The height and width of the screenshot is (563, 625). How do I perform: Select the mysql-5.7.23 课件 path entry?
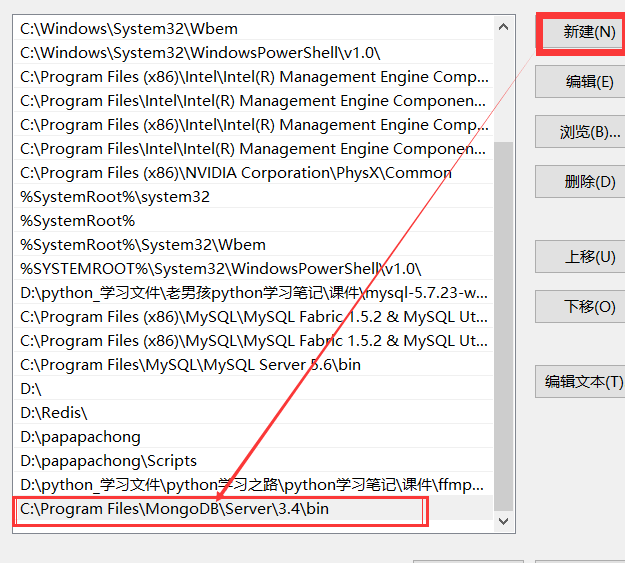click(x=254, y=293)
